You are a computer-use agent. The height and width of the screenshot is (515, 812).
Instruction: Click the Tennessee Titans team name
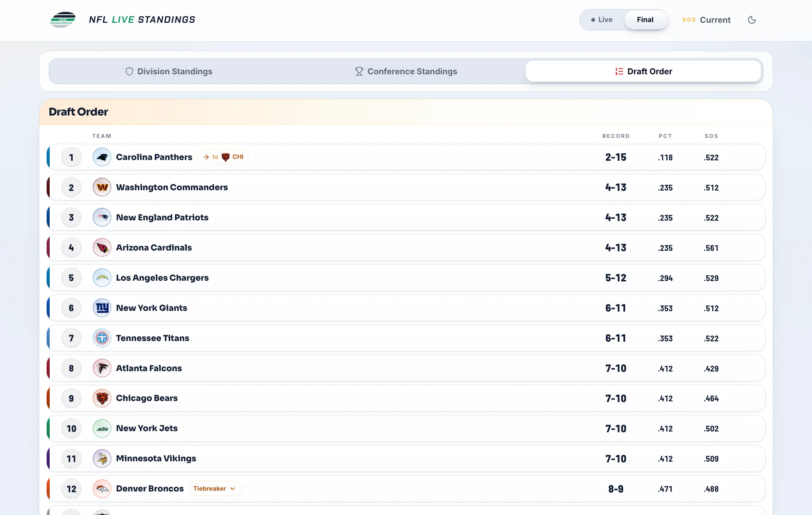(x=153, y=338)
